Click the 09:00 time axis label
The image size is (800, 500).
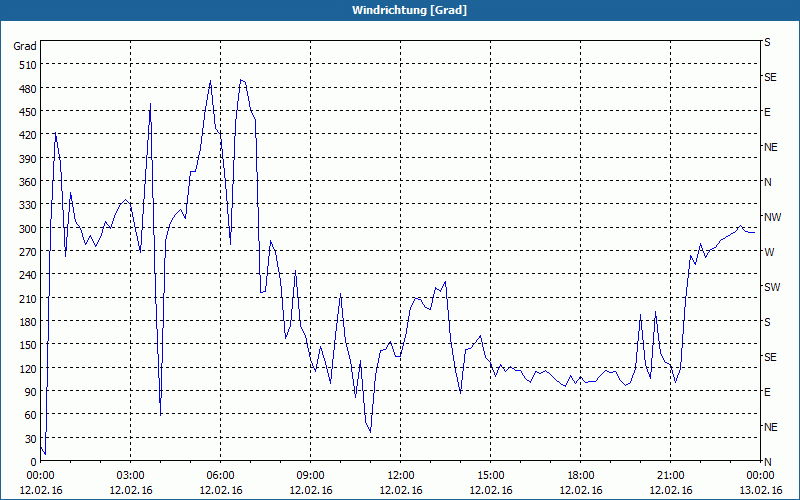click(x=310, y=476)
